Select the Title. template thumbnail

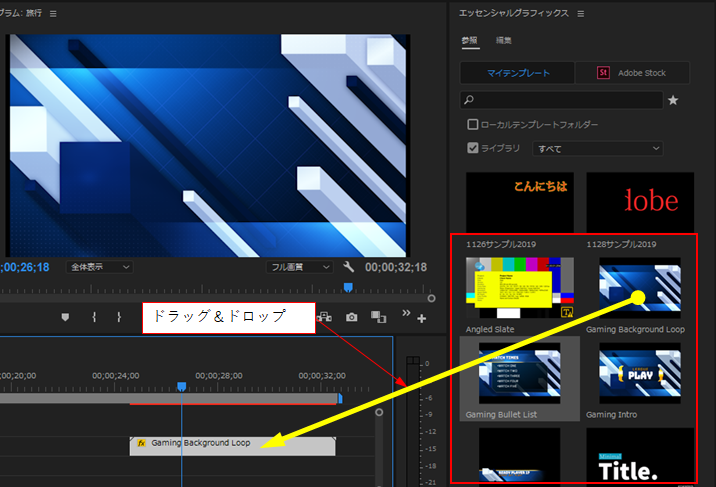point(640,455)
